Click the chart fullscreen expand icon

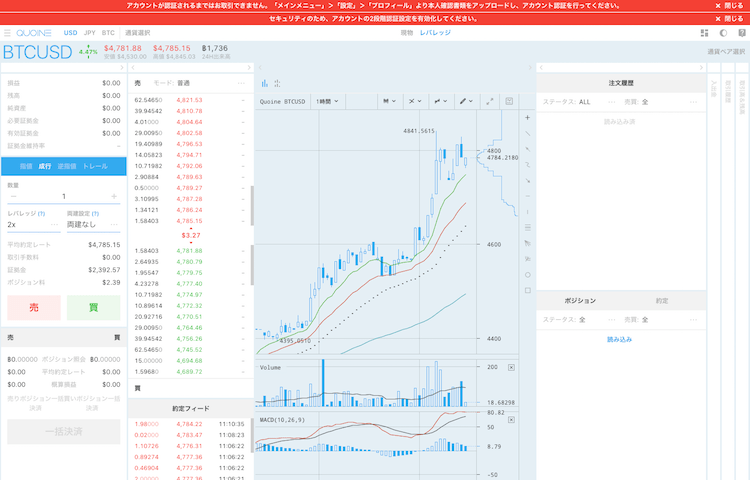click(490, 101)
